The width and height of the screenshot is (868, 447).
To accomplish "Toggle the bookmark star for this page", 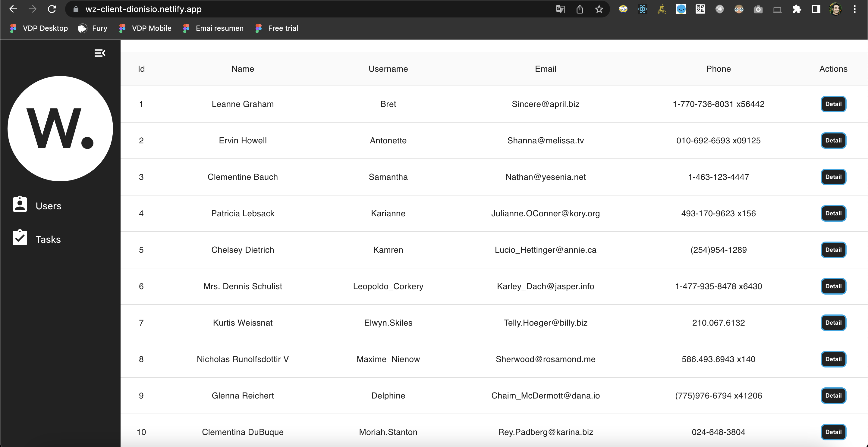I will [x=599, y=9].
